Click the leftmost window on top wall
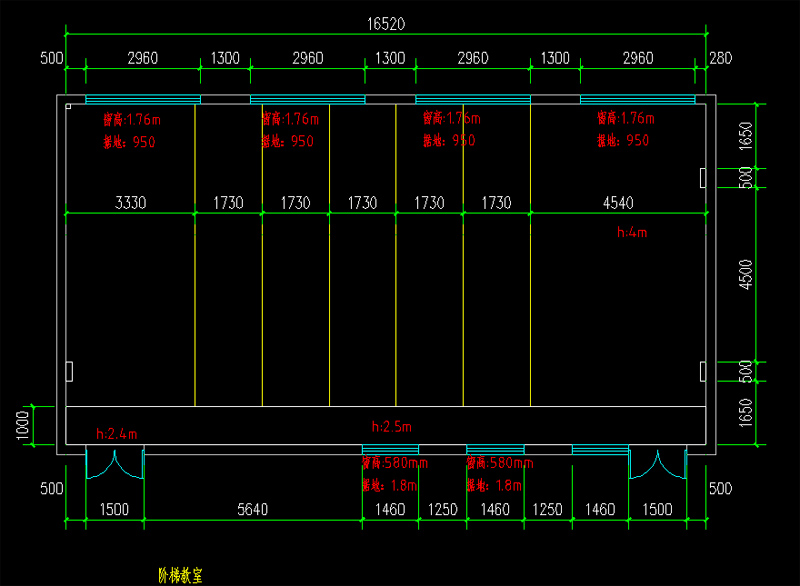The height and width of the screenshot is (586, 800). tap(143, 99)
